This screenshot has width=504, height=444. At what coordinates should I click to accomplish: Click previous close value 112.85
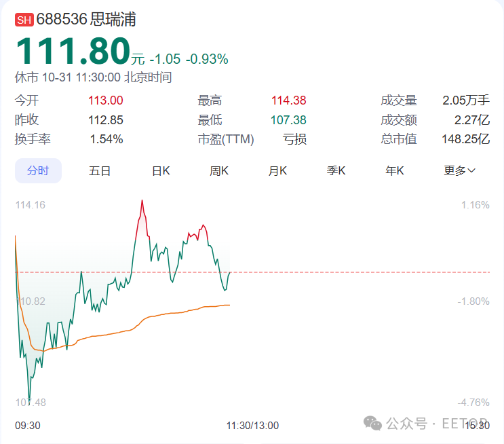105,120
